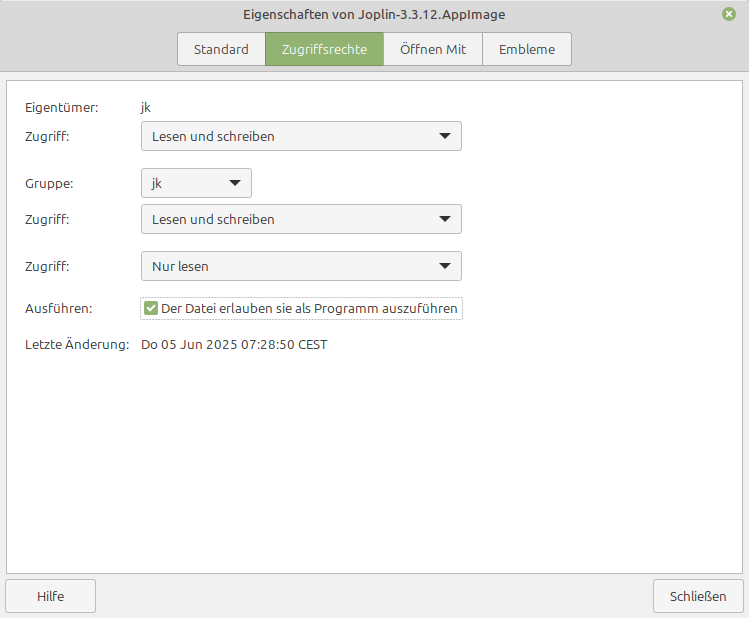Click arrow icon of group access dropdown
The width and height of the screenshot is (749, 618).
coord(445,219)
